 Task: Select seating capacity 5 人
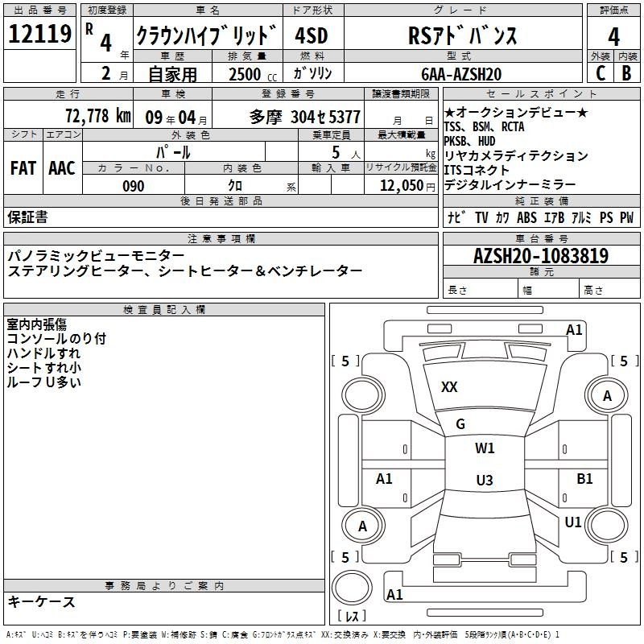tap(346, 153)
